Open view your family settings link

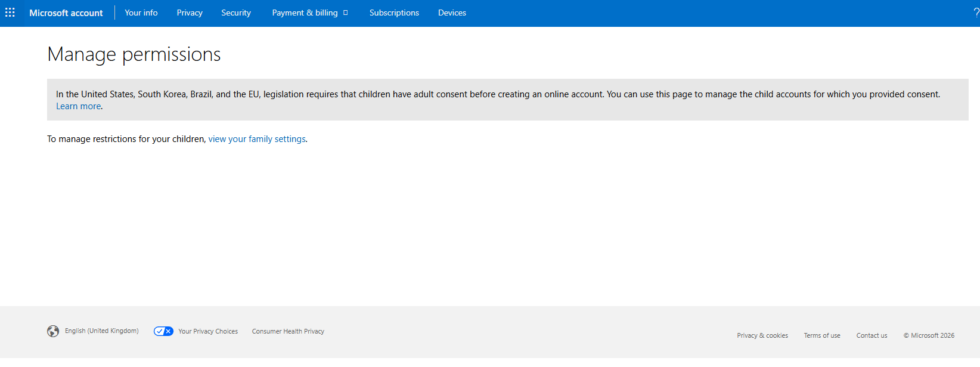(257, 139)
